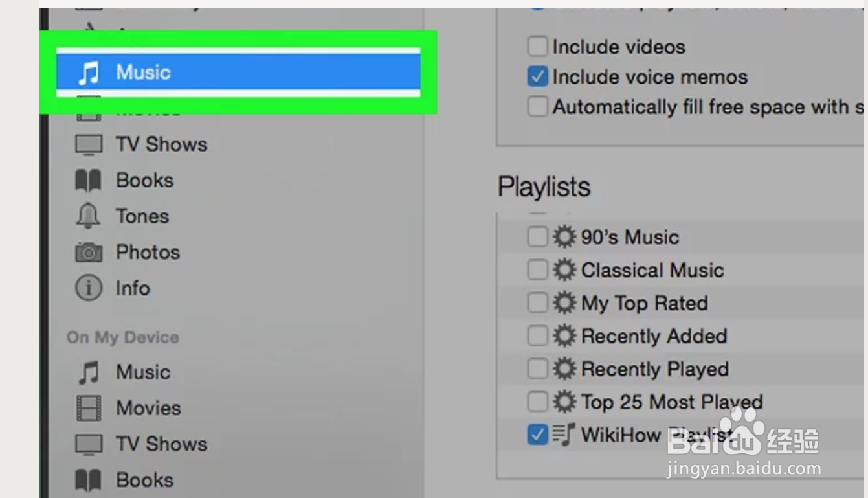Click the gear icon beside Top 25 Most Played
This screenshot has height=498, width=868.
[x=564, y=402]
